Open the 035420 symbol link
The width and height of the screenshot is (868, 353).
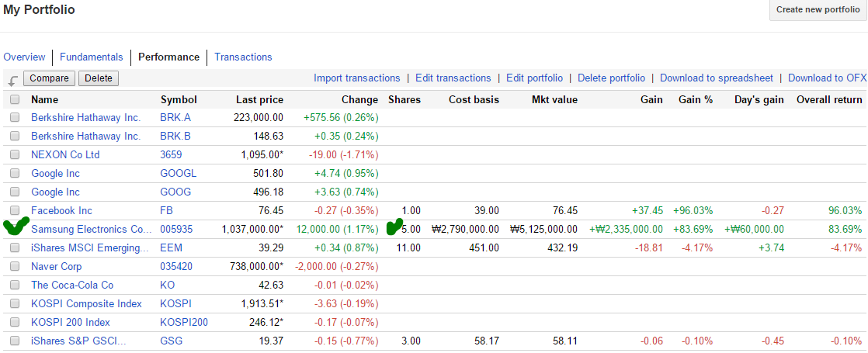(176, 267)
